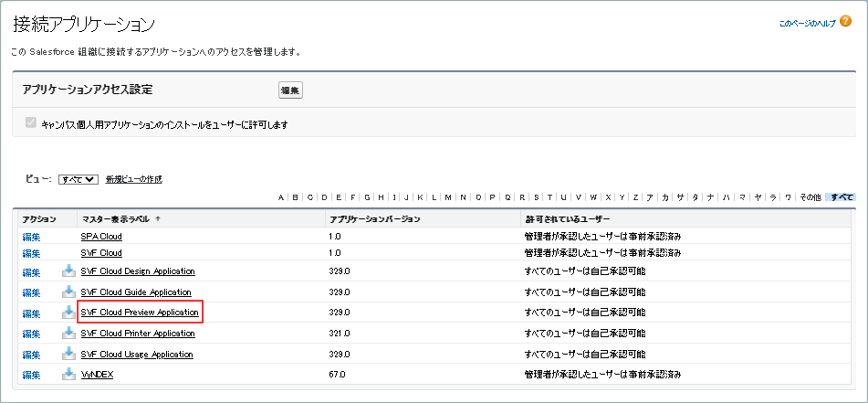The image size is (868, 403).
Task: Click permitted users text in Usage Application row
Action: coord(584,355)
